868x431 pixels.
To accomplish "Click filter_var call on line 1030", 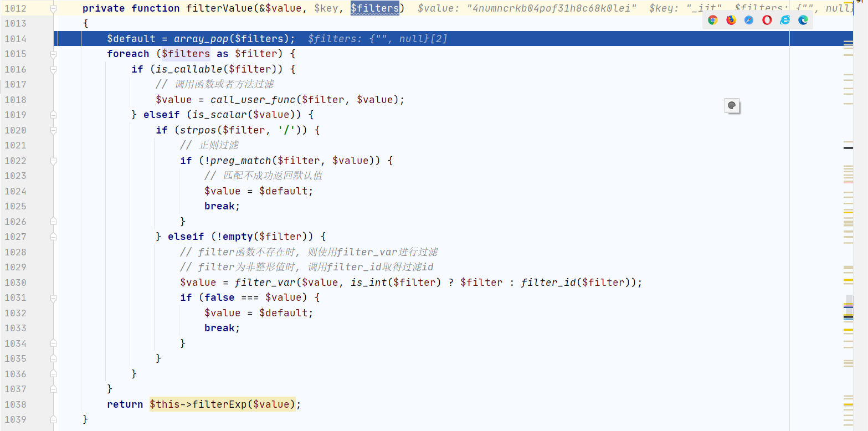I will (x=265, y=283).
